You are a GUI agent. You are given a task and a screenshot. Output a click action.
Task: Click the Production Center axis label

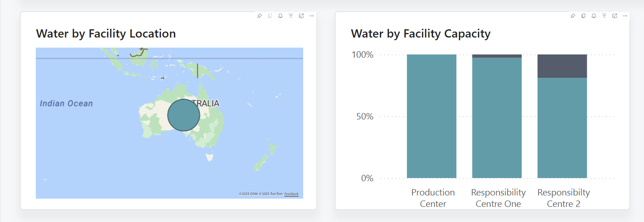(x=433, y=198)
